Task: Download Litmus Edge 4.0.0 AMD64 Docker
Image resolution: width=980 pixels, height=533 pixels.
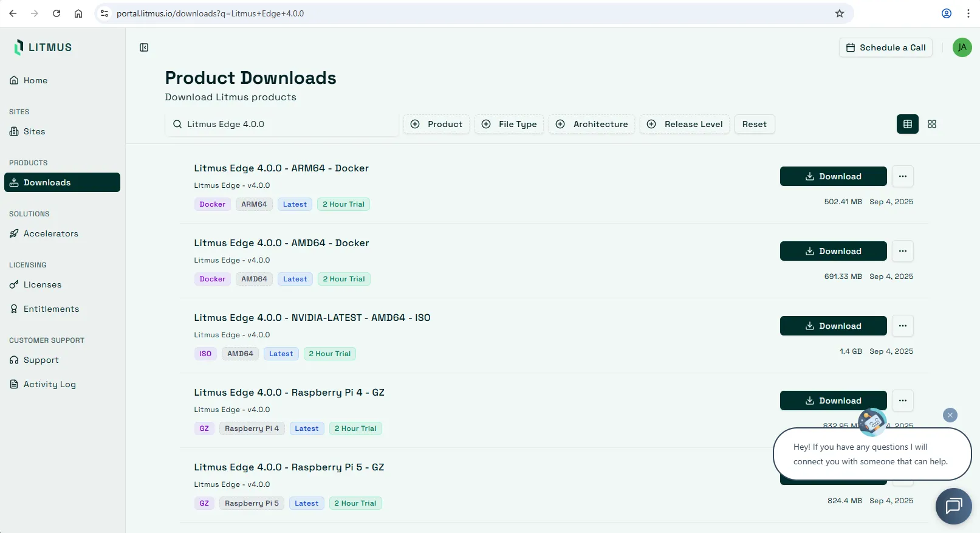Action: pos(834,251)
